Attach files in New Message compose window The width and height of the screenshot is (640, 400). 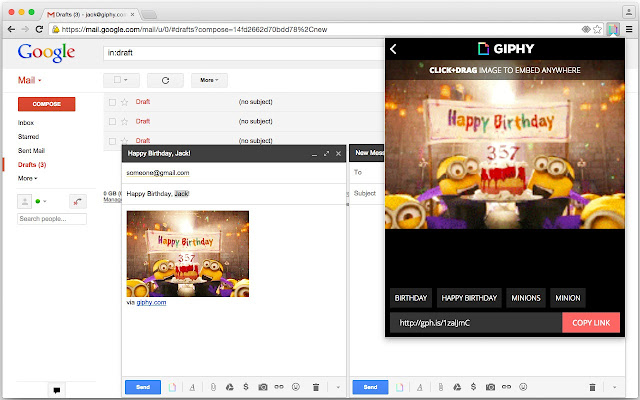[441, 387]
